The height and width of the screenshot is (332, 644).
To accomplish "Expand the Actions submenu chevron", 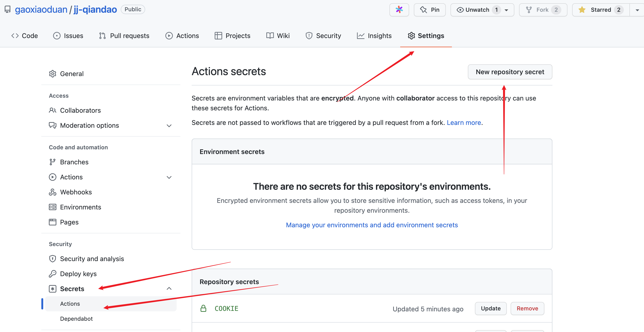I will [x=169, y=178].
